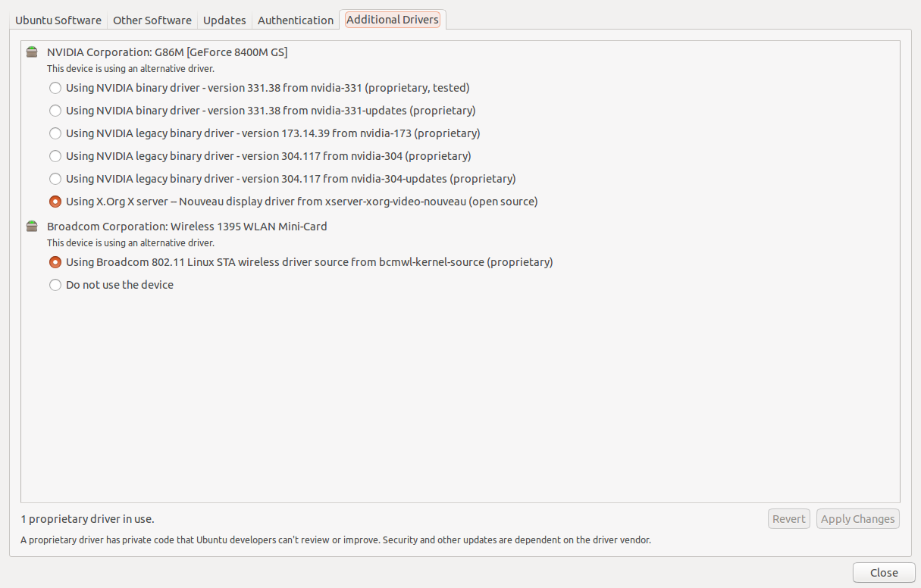This screenshot has width=921, height=588.
Task: Open the Other Software tab
Action: point(152,20)
